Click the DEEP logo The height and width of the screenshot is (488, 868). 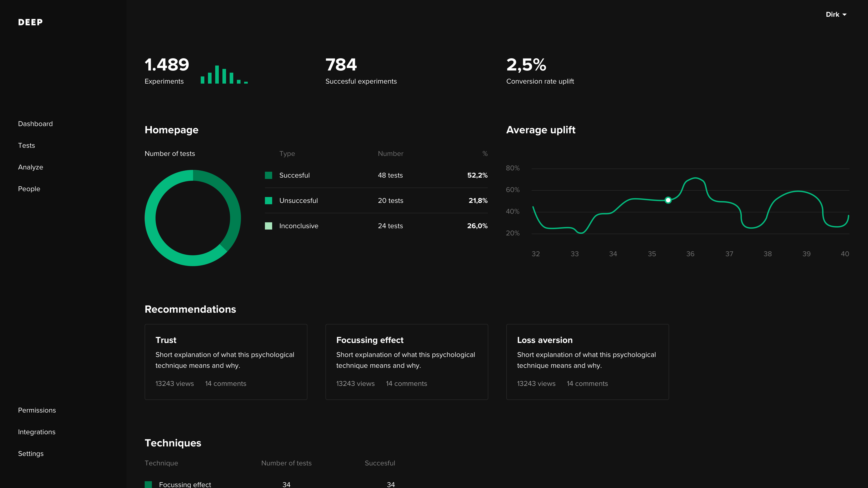click(30, 22)
